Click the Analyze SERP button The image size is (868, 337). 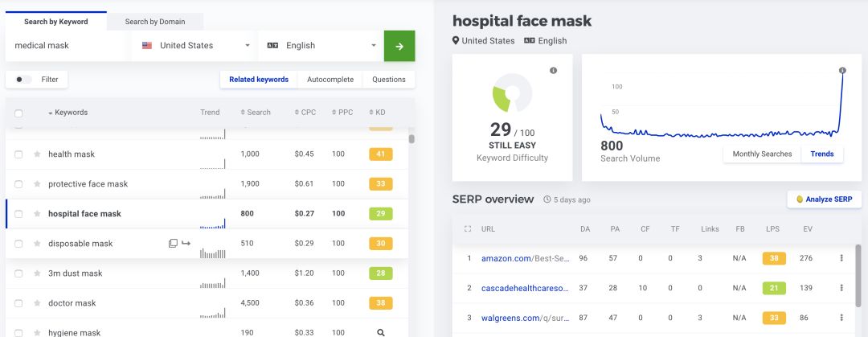(x=824, y=199)
